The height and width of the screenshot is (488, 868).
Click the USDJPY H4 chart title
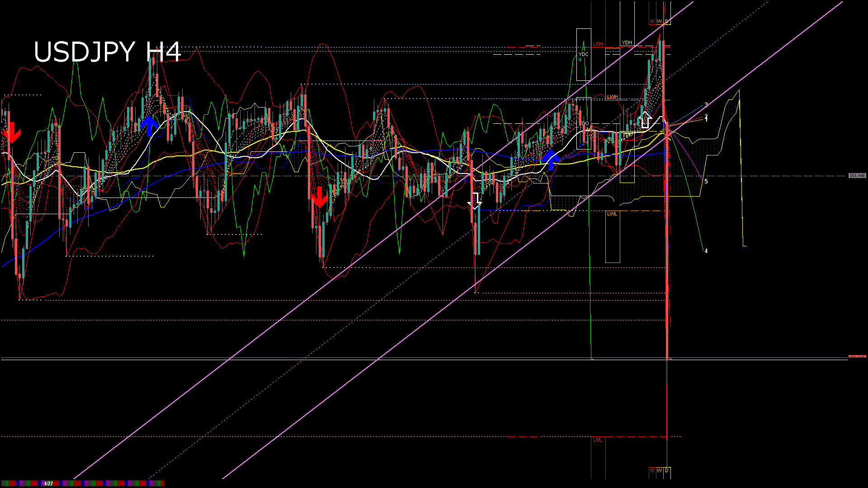(x=107, y=52)
